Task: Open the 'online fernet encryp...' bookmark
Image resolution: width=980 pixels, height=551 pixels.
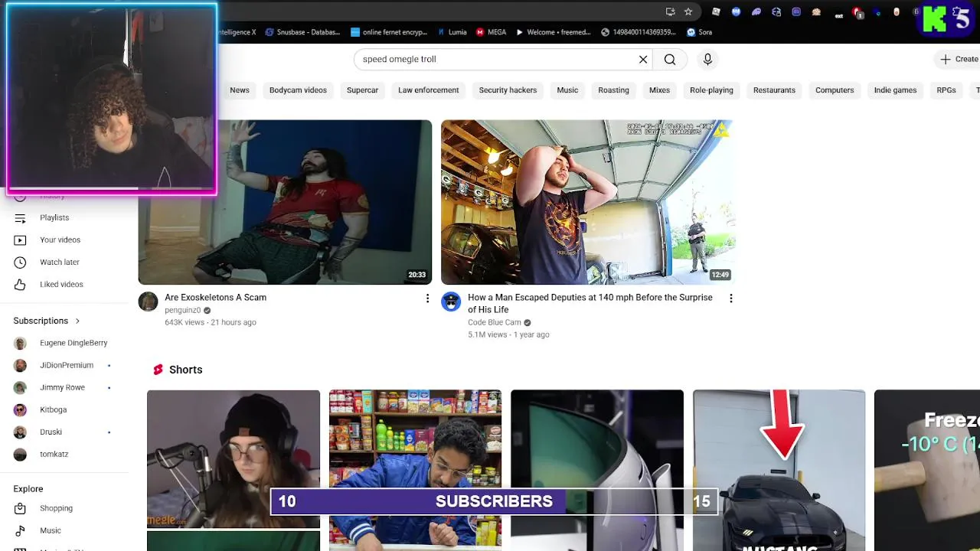Action: coord(388,32)
